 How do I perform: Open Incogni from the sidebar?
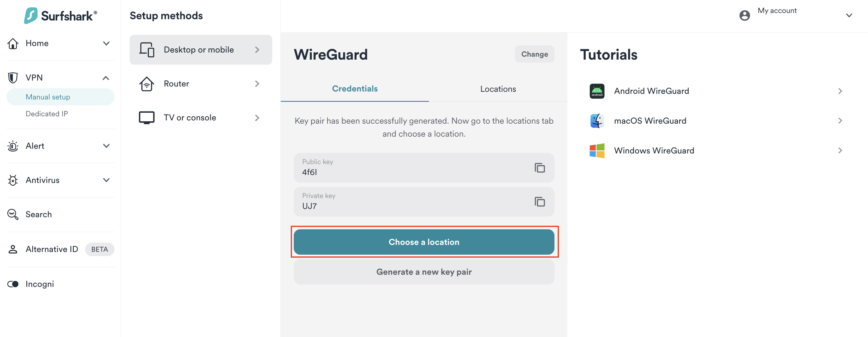click(40, 284)
